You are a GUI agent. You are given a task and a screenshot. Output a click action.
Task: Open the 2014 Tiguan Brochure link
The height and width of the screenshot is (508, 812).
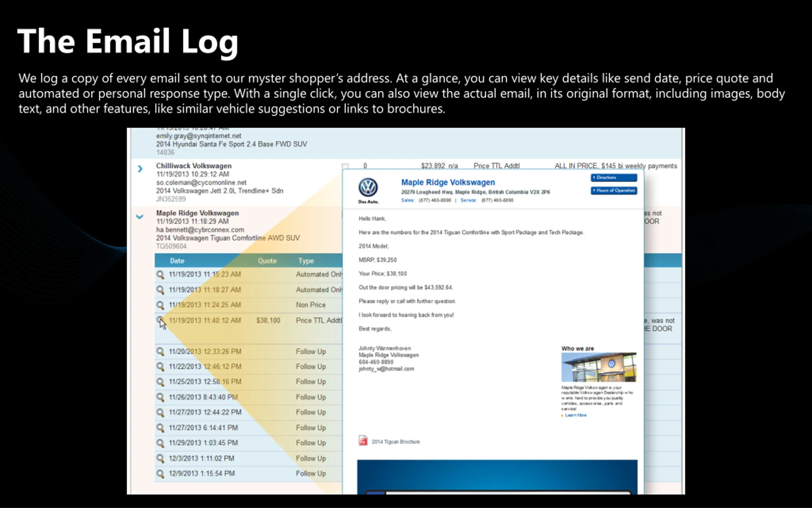[396, 442]
